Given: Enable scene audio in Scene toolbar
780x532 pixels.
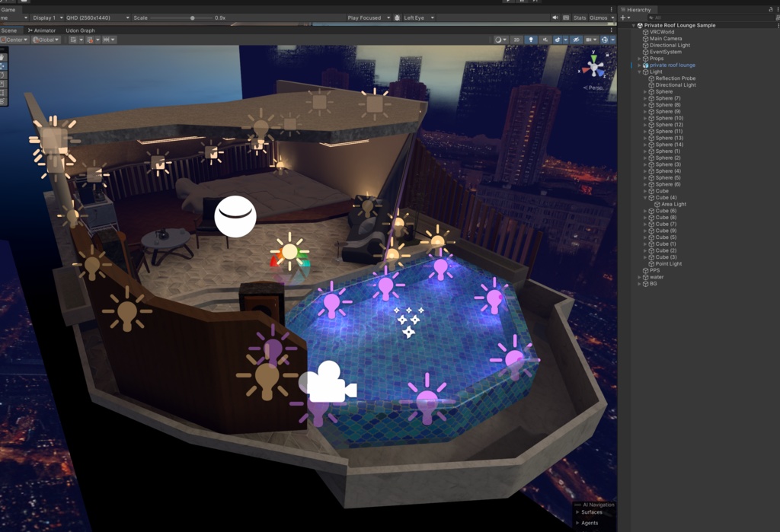Looking at the screenshot, I should pos(545,40).
